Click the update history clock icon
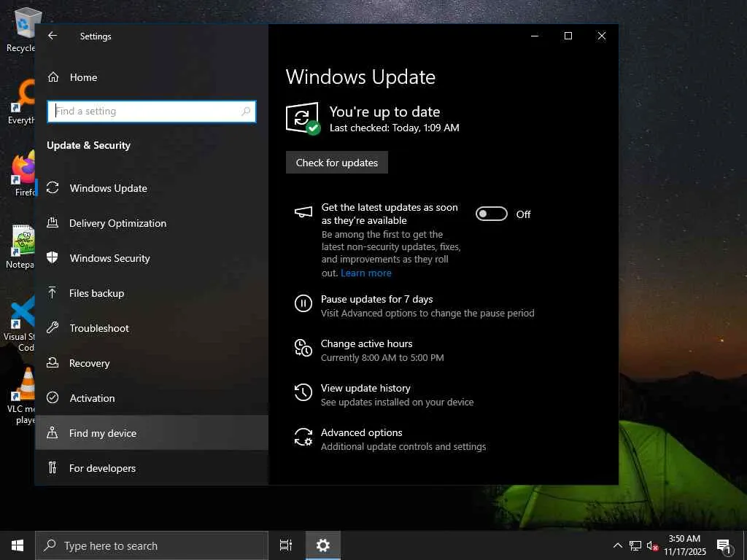Screen dimensions: 747x560 tap(303, 392)
